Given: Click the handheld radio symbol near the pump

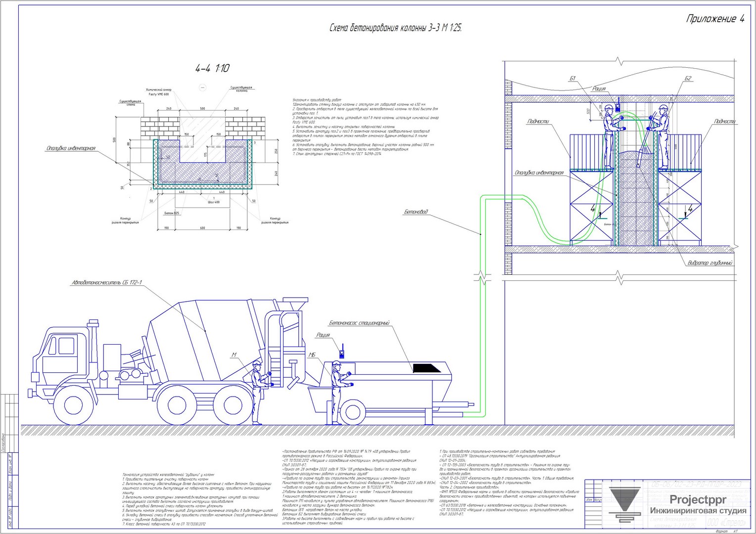Looking at the screenshot, I should 341,352.
